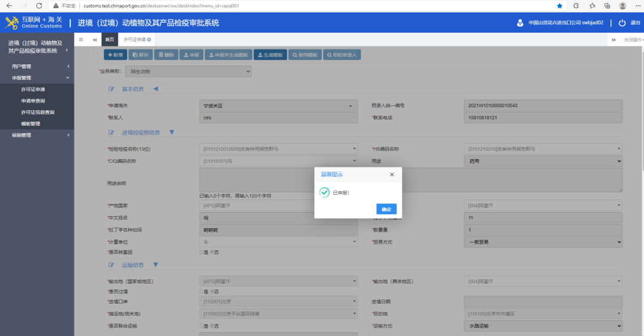Expand 用户管理 in the sidebar

(37, 67)
